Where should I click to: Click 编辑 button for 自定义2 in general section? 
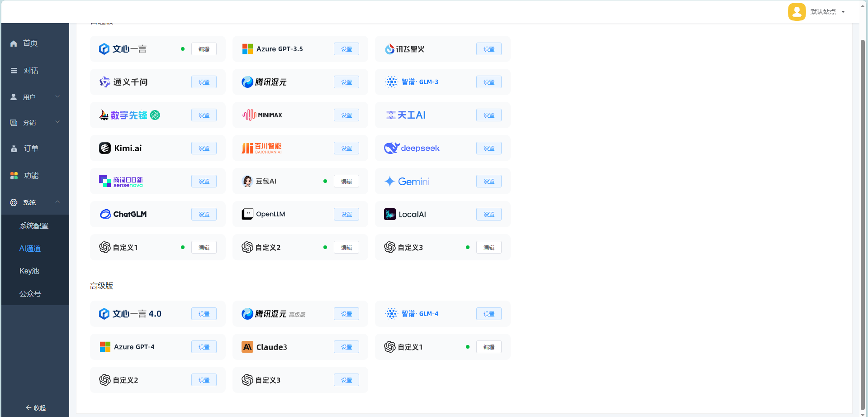[x=346, y=247]
